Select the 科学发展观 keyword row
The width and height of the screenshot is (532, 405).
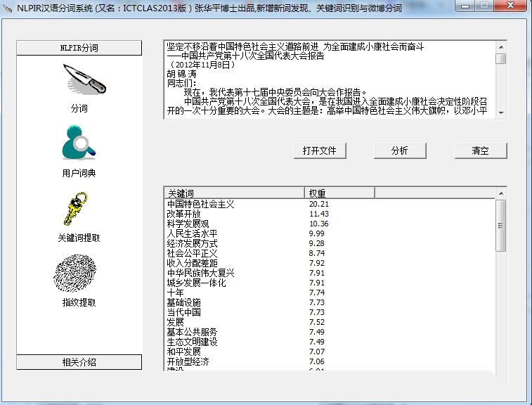[x=329, y=224]
